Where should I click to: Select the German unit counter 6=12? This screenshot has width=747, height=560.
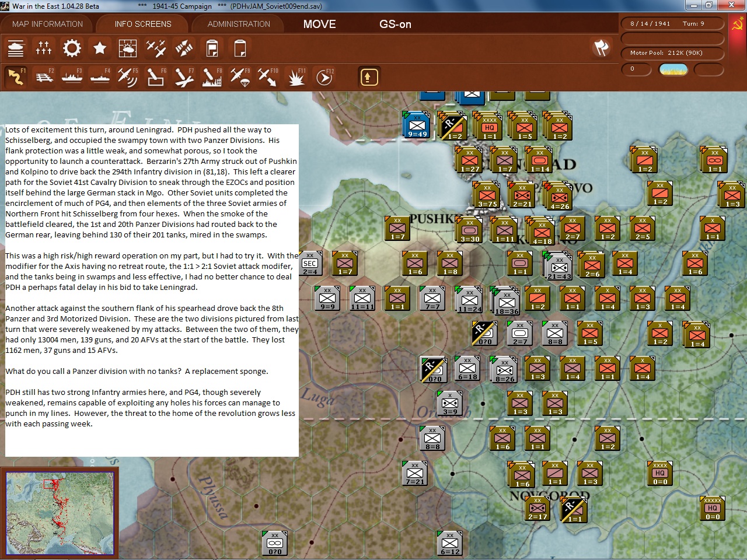pos(450,543)
